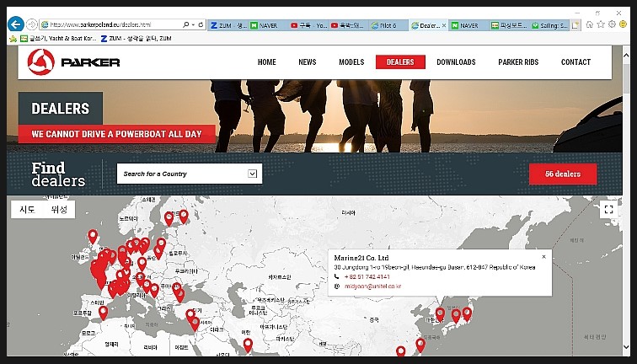This screenshot has height=364, width=637.
Task: Open the DOWNLOADS menu item
Action: pyautogui.click(x=456, y=62)
